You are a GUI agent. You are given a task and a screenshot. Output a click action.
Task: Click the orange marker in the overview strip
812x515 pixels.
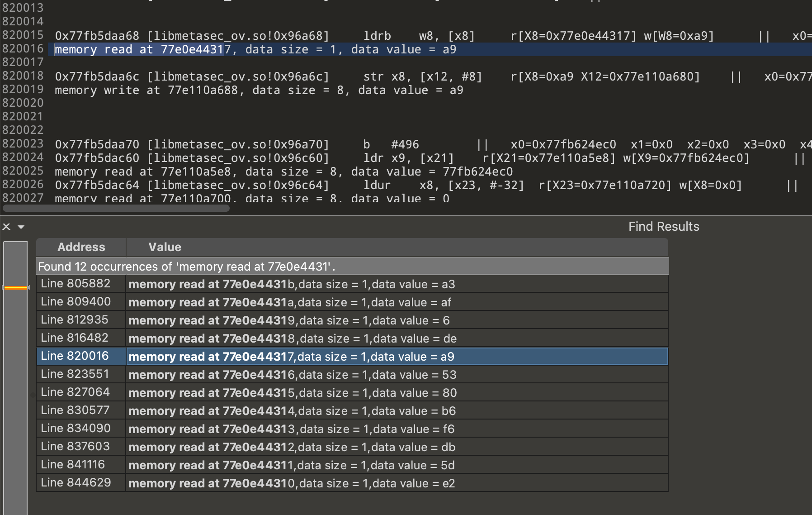(x=15, y=287)
